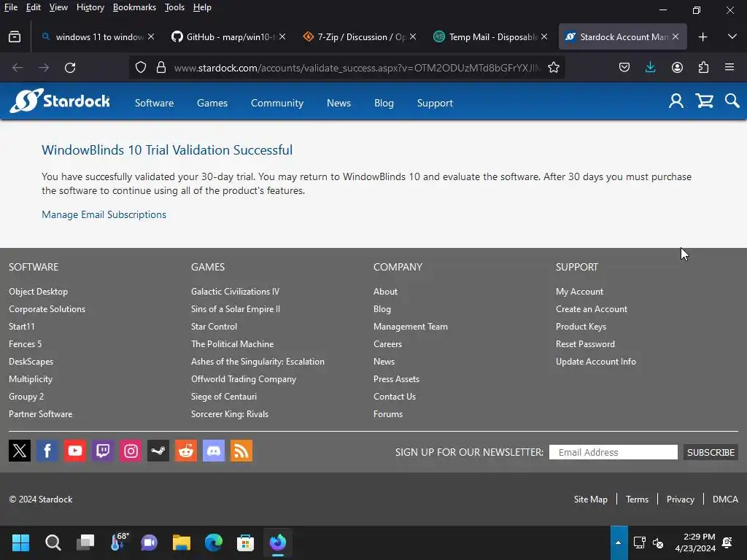Open the Firefox account icon
The width and height of the screenshot is (747, 560).
[x=677, y=68]
